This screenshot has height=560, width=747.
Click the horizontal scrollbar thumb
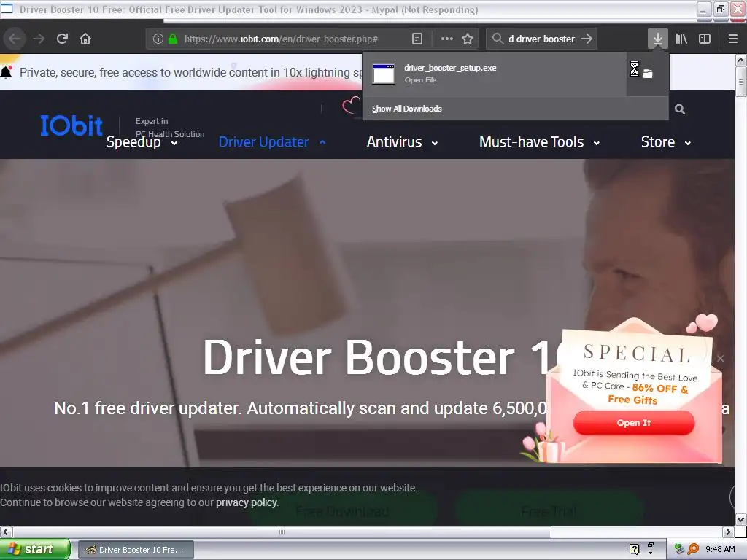(282, 532)
